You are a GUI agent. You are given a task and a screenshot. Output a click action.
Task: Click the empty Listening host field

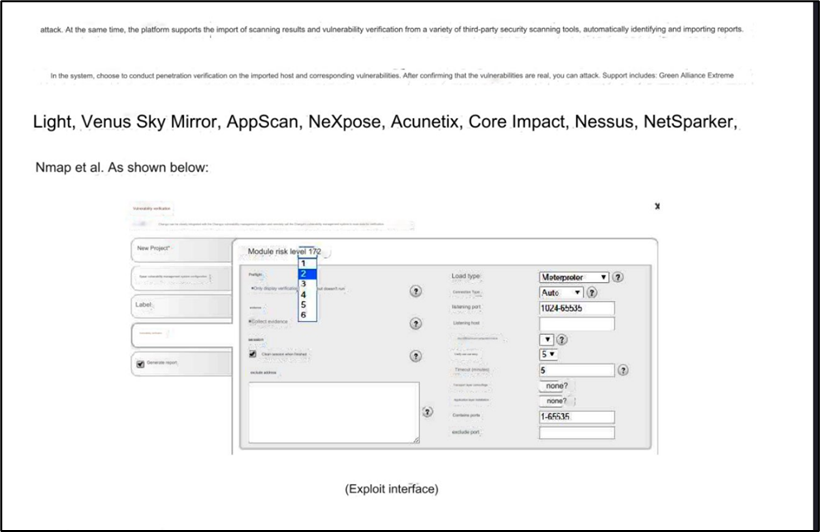click(x=577, y=324)
